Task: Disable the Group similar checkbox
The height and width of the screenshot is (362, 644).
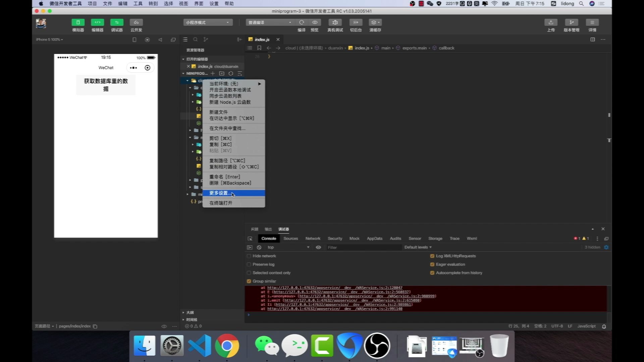Action: click(249, 281)
